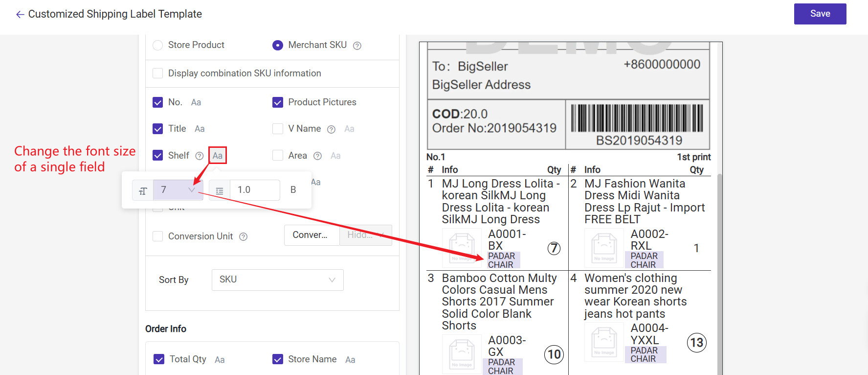Image resolution: width=868 pixels, height=375 pixels.
Task: Click the Save button
Action: [820, 14]
